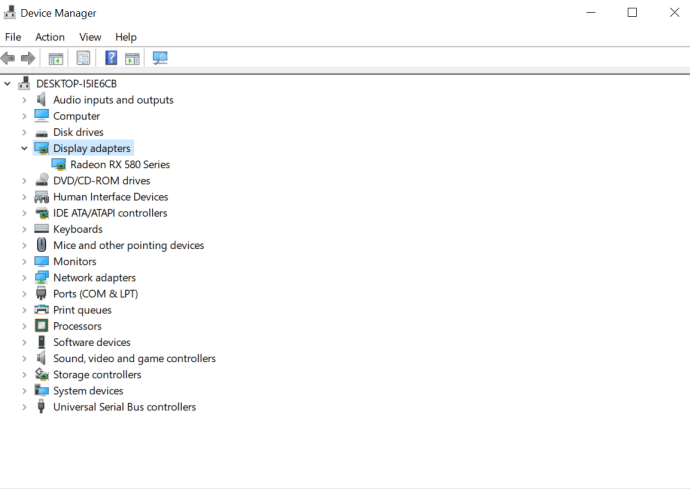Image resolution: width=690 pixels, height=489 pixels.
Task: Select the Human Interface Devices entry
Action: pyautogui.click(x=110, y=197)
